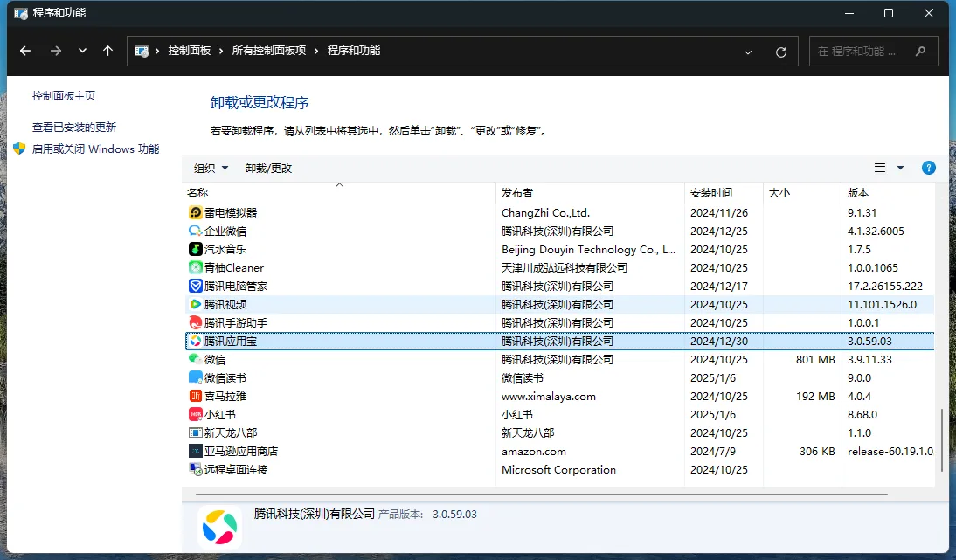The height and width of the screenshot is (560, 956).
Task: Select the 亚马逊应用商店 row name
Action: [241, 451]
